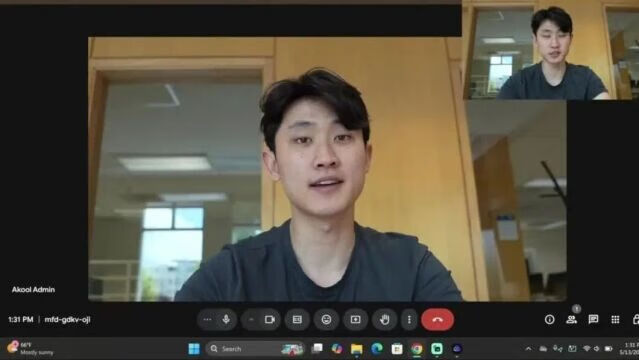Viewport: 639px width, 360px height.
Task: Open the Windows Start menu
Action: point(194,349)
